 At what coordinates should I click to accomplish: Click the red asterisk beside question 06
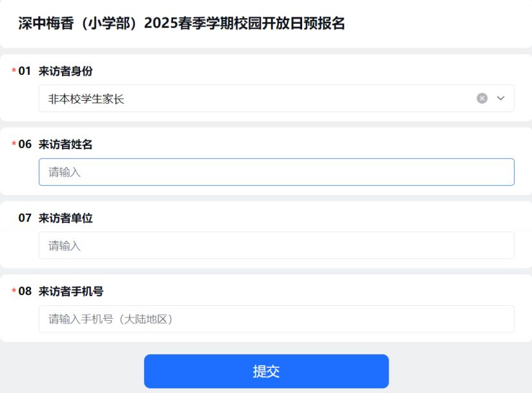pos(14,144)
